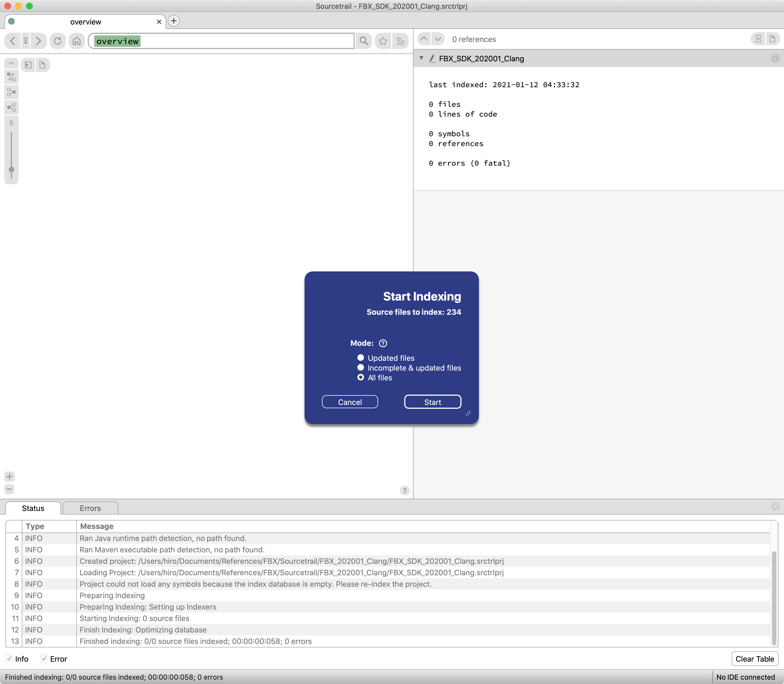784x684 pixels.
Task: Click the Clear Table button
Action: pyautogui.click(x=754, y=659)
